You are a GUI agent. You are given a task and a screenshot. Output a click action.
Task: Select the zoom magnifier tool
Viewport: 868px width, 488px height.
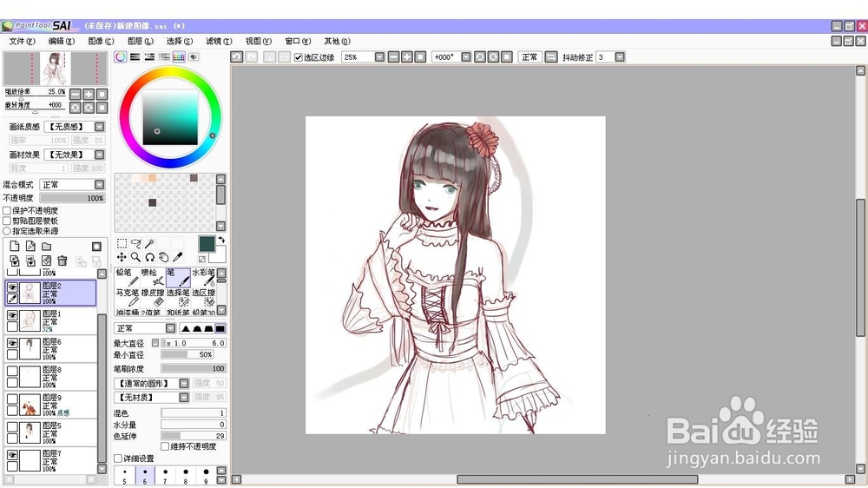tap(135, 257)
